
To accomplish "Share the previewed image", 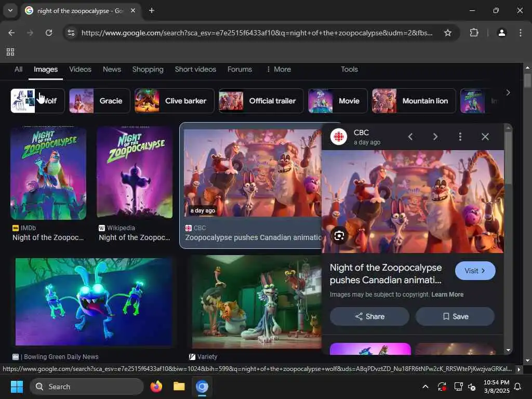I will click(x=369, y=316).
